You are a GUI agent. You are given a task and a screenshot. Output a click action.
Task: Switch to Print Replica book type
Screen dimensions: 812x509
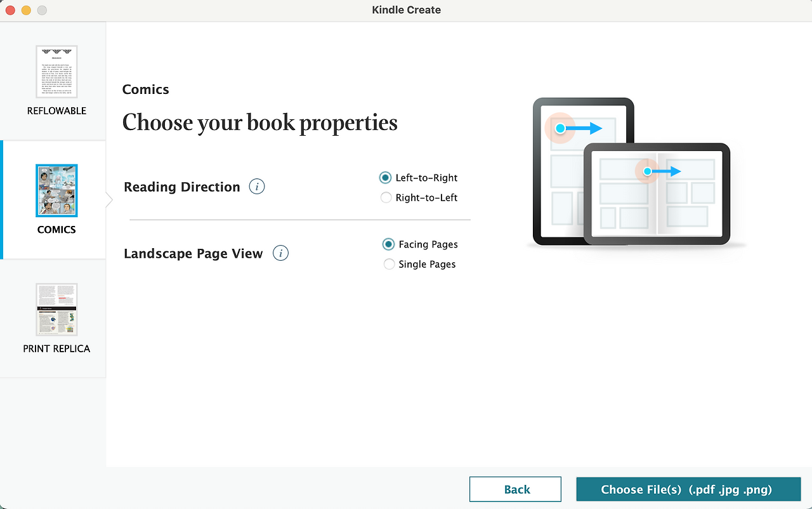point(53,319)
